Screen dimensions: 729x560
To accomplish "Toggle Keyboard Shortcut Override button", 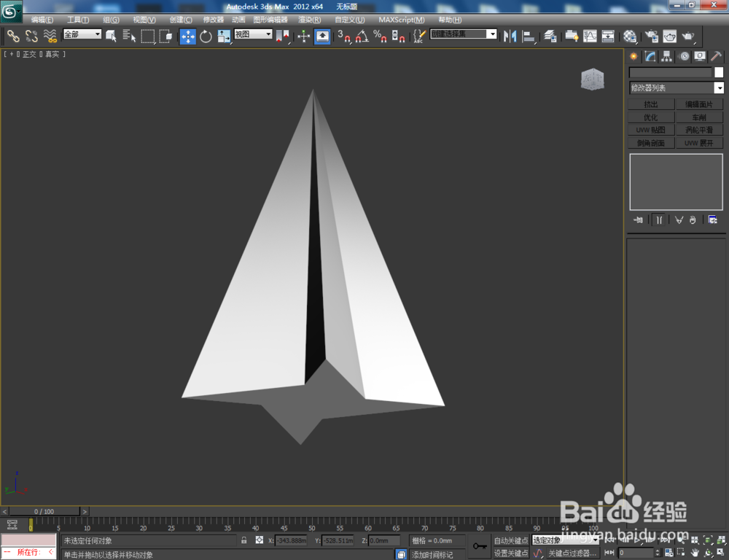I will (x=322, y=36).
